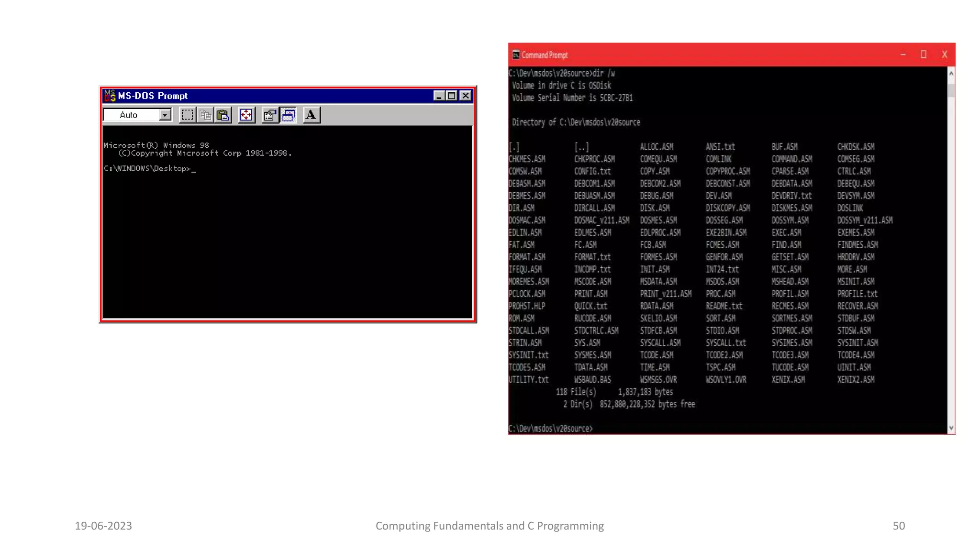Click the file name SYSCALL.txt
Image resolution: width=980 pixels, height=551 pixels.
click(x=726, y=343)
